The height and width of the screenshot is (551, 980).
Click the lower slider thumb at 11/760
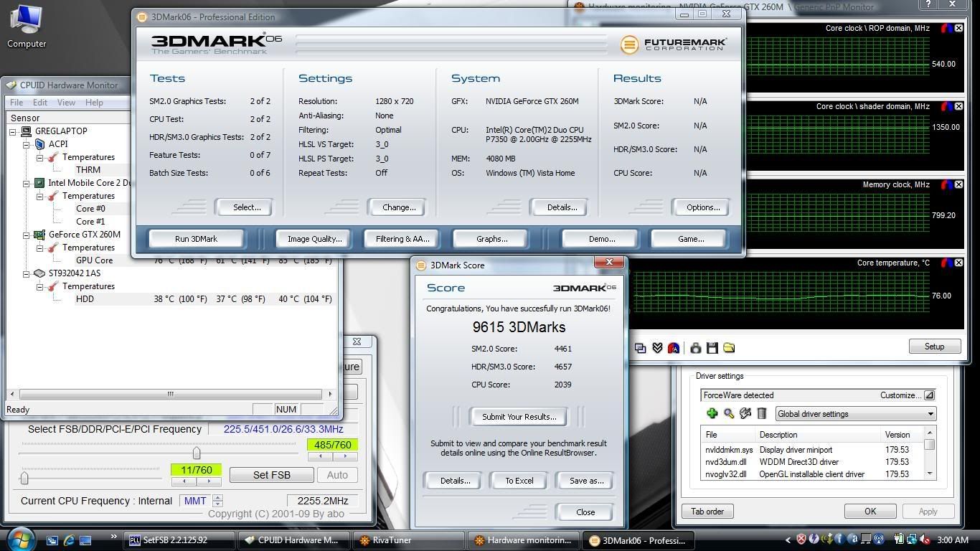pyautogui.click(x=24, y=477)
